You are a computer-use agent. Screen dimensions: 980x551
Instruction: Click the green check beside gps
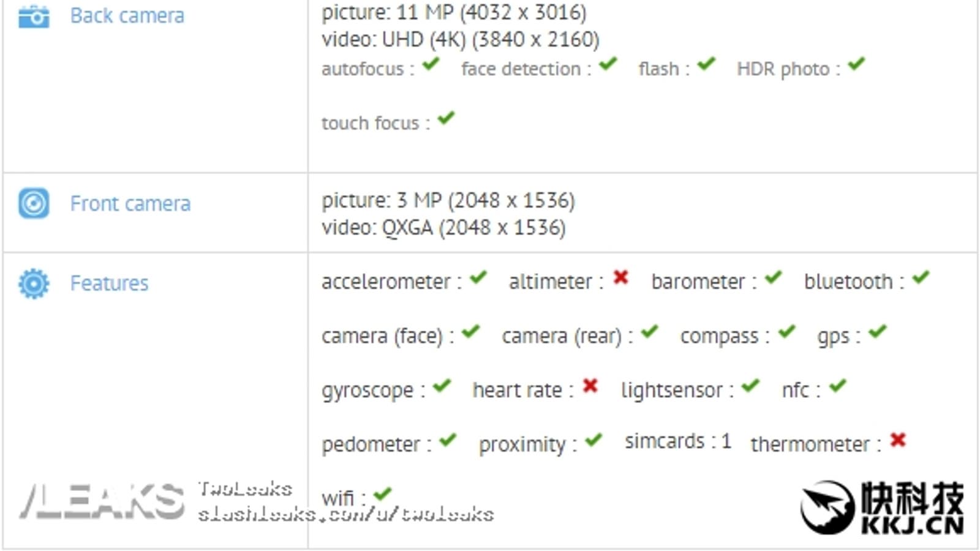pos(878,332)
